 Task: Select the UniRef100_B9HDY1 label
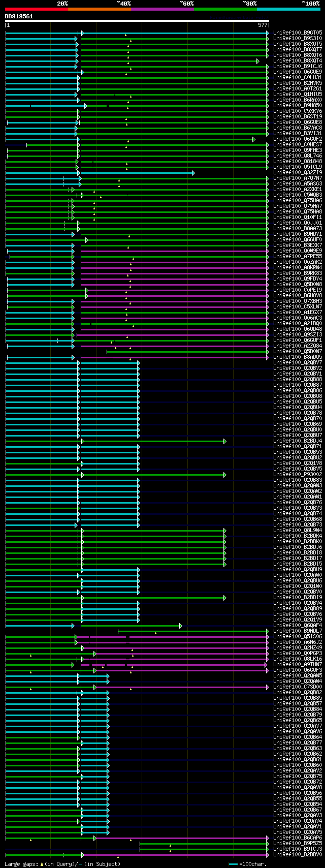298,234
